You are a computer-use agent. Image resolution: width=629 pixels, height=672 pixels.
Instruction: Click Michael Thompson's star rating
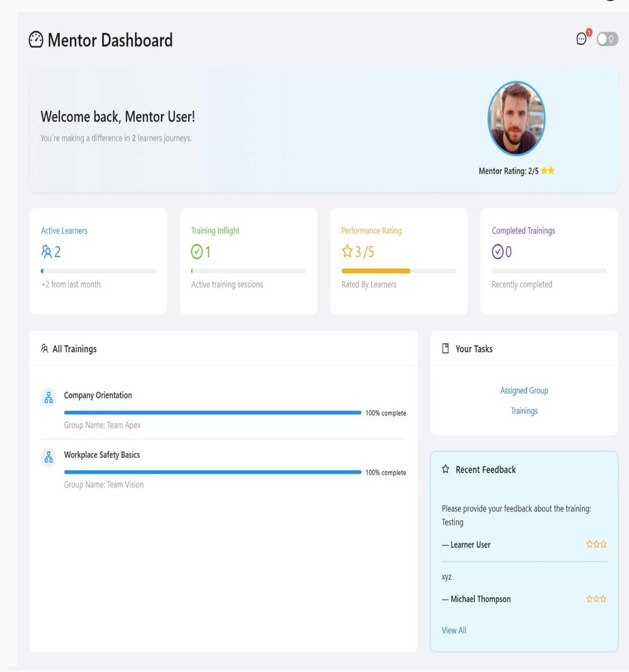click(x=596, y=599)
